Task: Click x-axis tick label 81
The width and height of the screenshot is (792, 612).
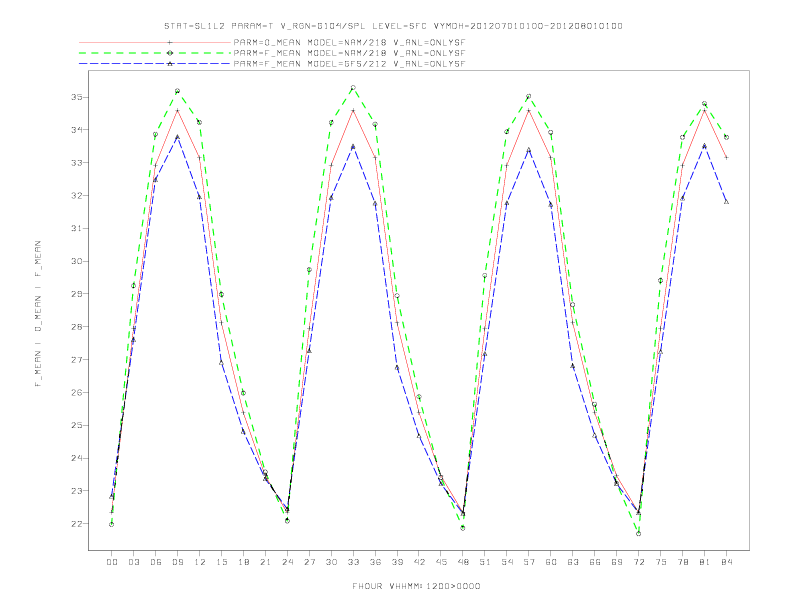Action: pos(705,562)
